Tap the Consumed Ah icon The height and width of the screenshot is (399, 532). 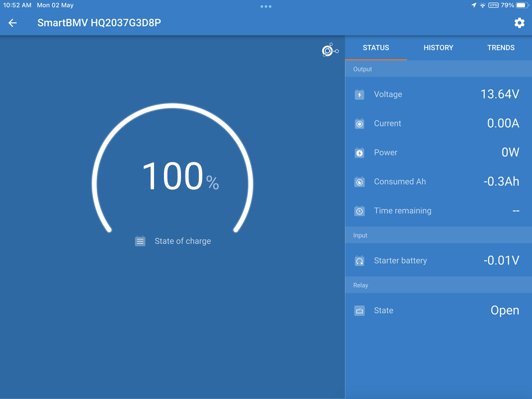click(x=359, y=182)
